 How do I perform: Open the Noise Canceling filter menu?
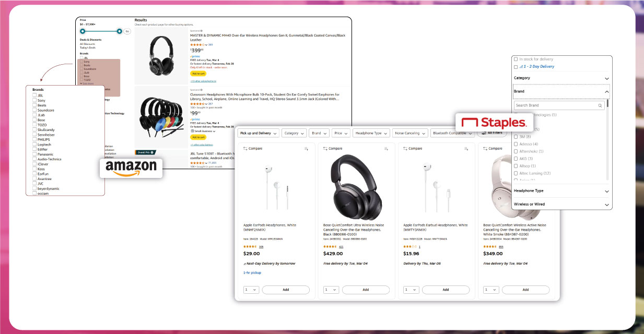coord(409,133)
